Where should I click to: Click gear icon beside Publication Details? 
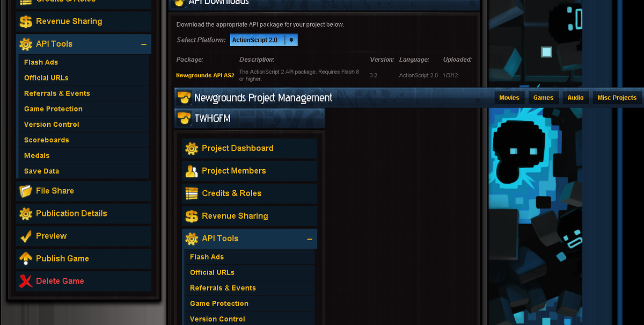(x=26, y=213)
